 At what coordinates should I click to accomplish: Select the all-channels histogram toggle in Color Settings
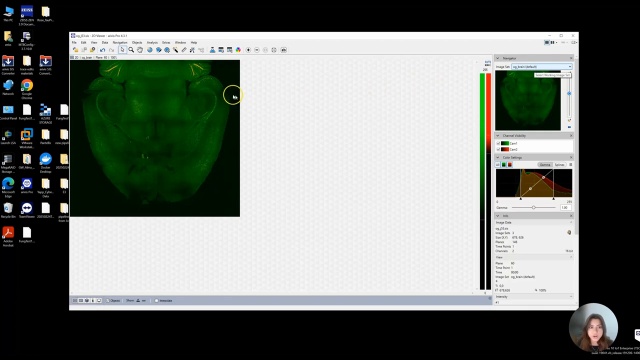[x=498, y=164]
